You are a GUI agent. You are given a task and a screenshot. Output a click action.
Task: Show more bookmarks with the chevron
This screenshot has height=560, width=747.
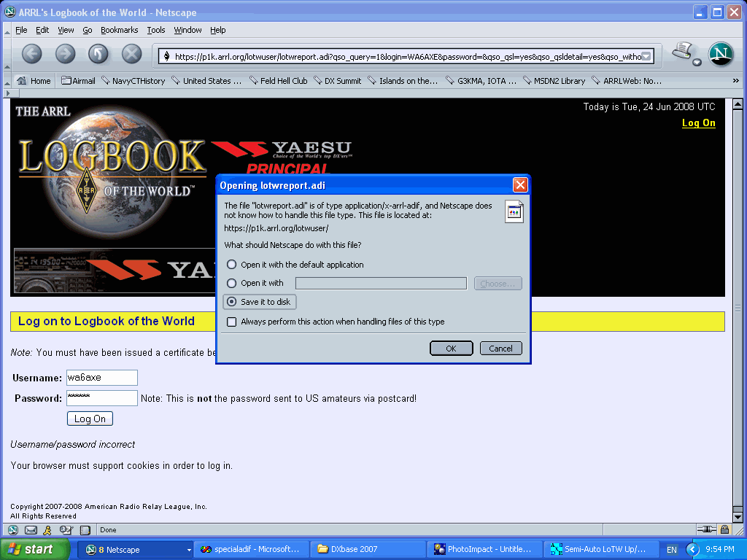point(735,81)
